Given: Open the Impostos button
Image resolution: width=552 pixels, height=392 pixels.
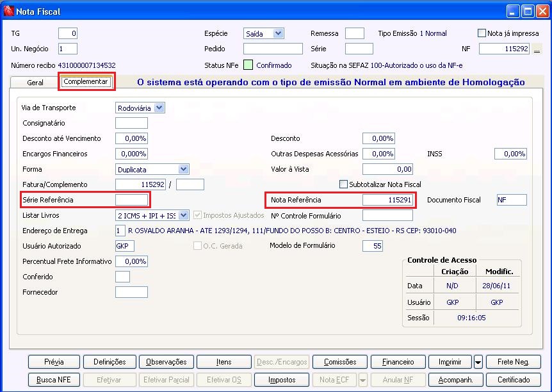Looking at the screenshot, I should (282, 380).
